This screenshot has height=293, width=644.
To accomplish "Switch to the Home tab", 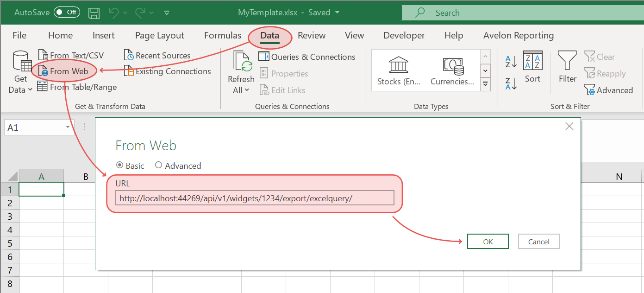I will (60, 35).
